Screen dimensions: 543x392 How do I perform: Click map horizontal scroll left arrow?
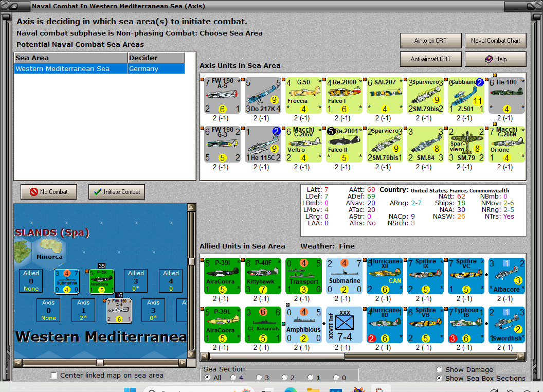17,363
